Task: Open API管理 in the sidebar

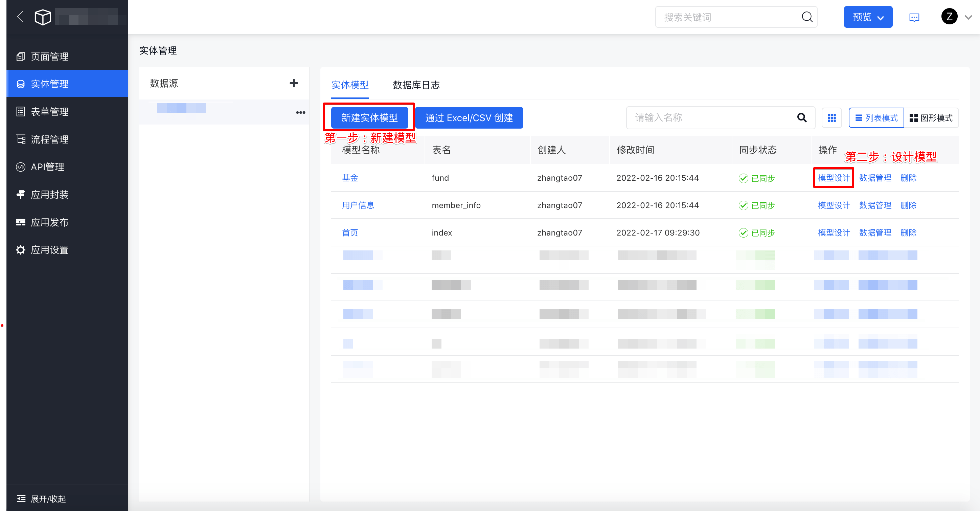Action: pyautogui.click(x=67, y=166)
